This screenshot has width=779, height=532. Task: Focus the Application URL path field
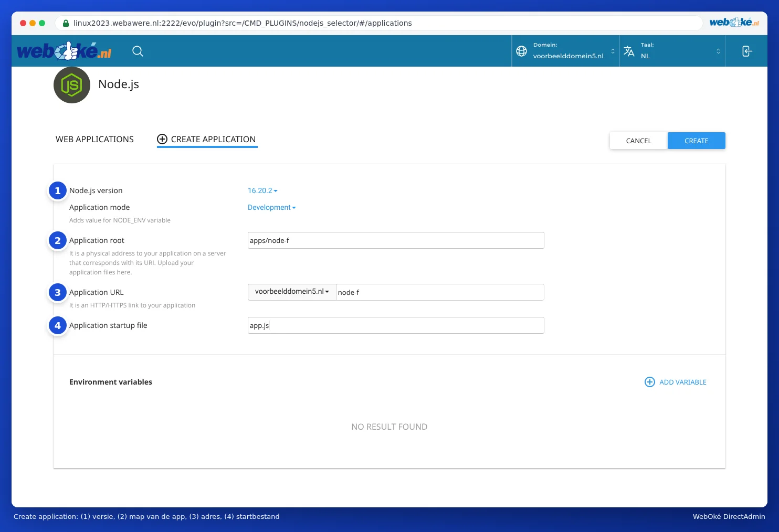coord(440,292)
